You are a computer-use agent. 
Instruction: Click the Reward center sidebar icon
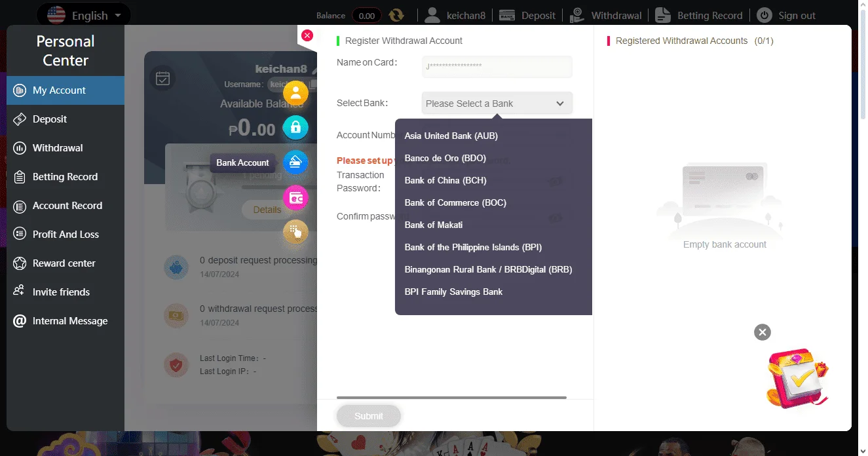coord(20,263)
